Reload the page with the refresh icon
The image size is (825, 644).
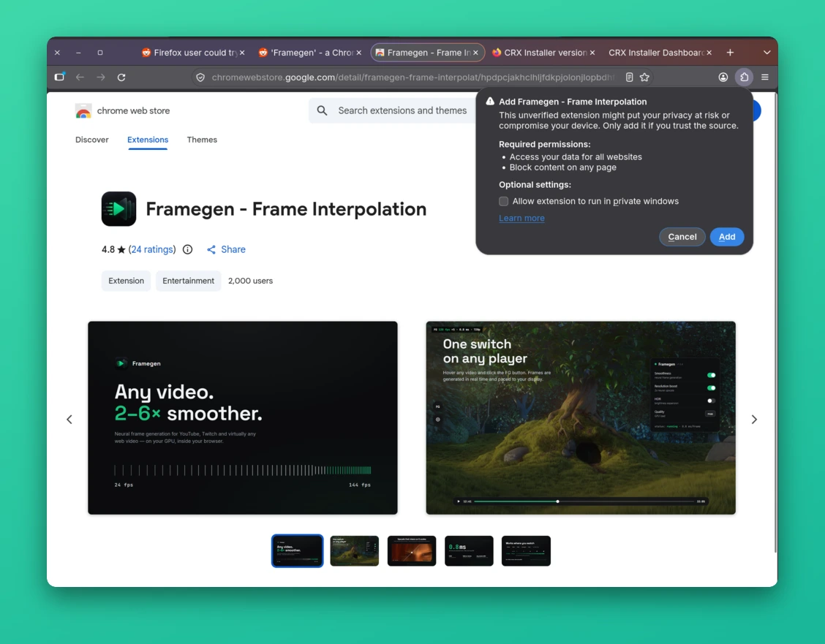(121, 77)
